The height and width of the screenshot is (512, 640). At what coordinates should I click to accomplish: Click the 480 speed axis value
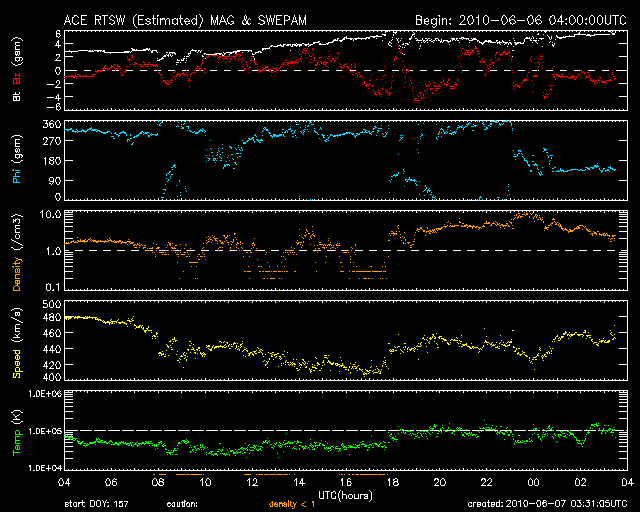click(x=51, y=317)
